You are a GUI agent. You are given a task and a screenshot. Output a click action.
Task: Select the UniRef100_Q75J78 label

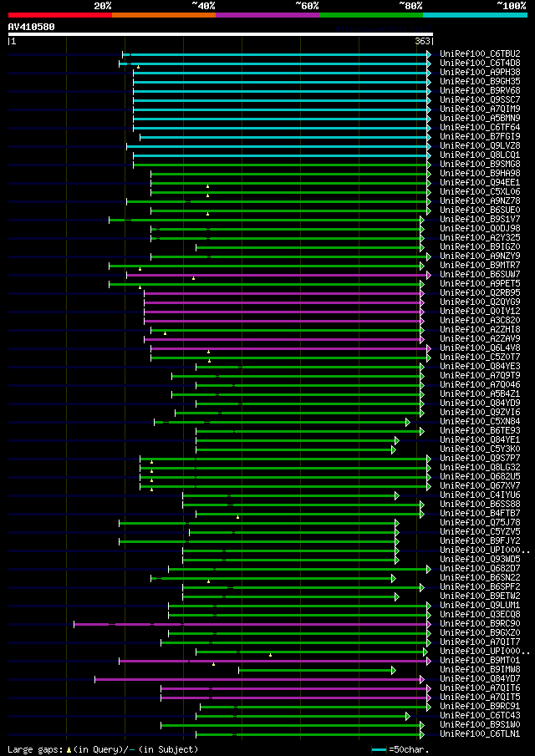pos(480,523)
